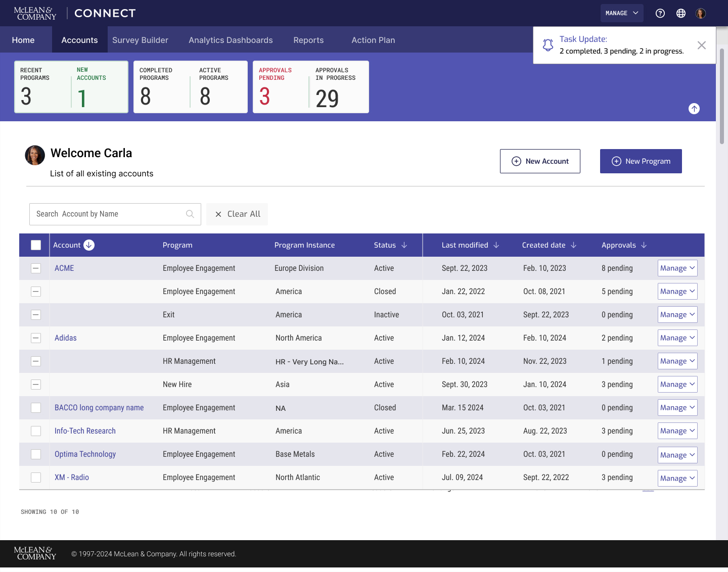Open Manage dropdown for Adidas row

677,338
